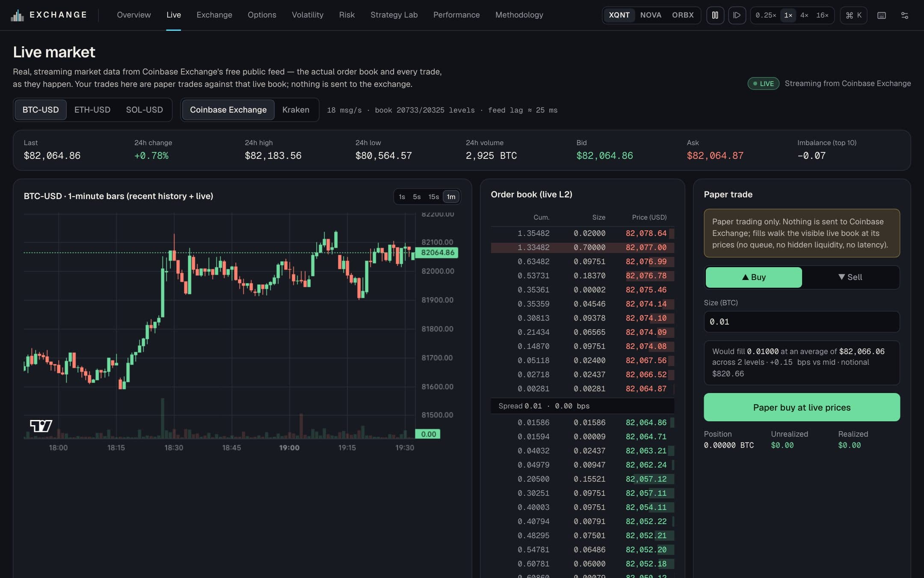Viewport: 924px width, 578px height.
Task: Click the 82,077.00 ask price row
Action: (582, 247)
